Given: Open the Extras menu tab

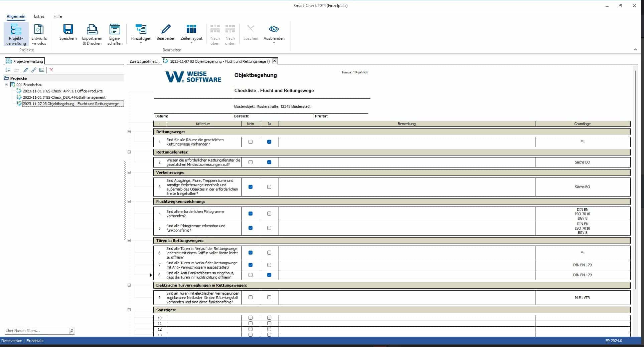Looking at the screenshot, I should (x=39, y=16).
